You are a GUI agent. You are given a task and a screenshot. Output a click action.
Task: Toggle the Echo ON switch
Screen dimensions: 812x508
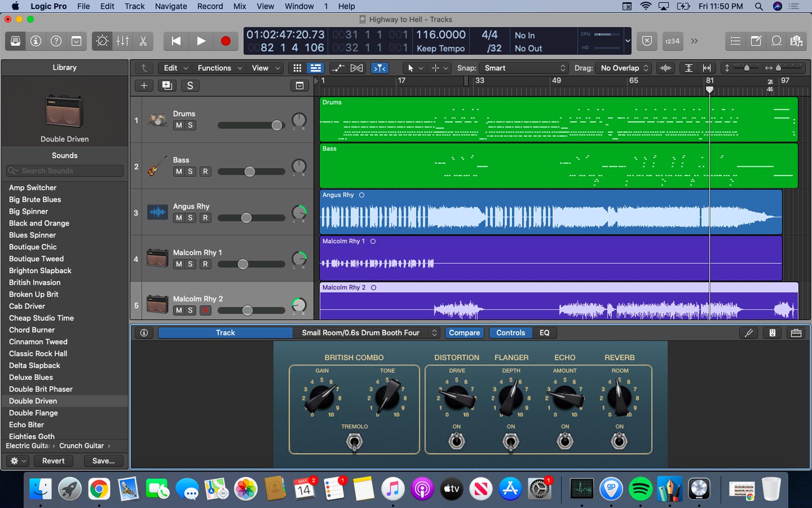pos(565,441)
